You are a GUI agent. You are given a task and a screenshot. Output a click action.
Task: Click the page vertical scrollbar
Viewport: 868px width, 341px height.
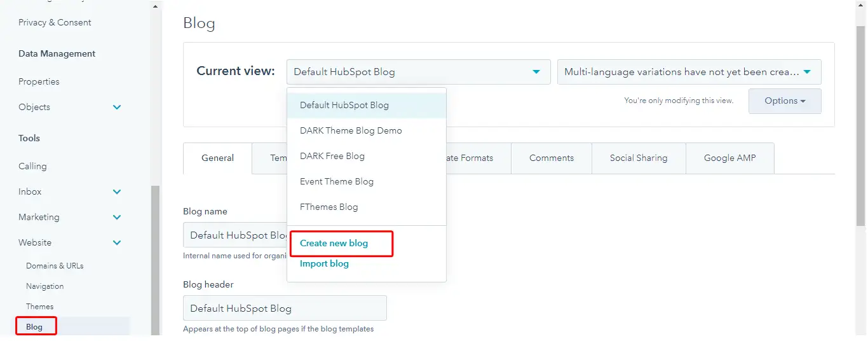[x=860, y=125]
